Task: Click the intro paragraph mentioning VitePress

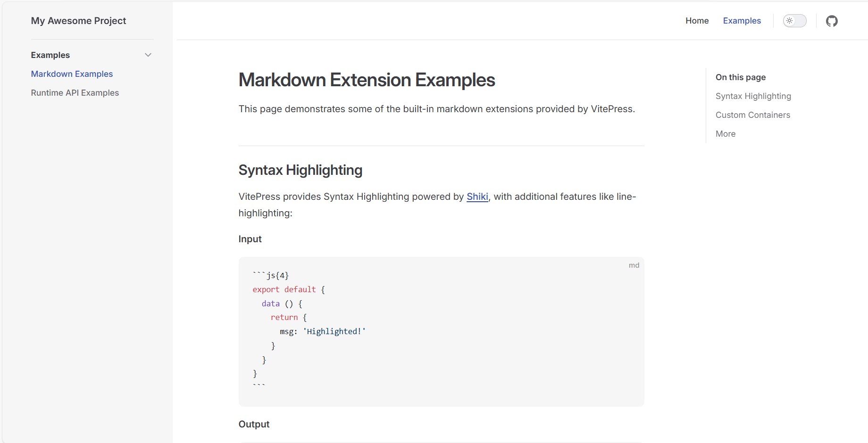Action: pos(437,109)
